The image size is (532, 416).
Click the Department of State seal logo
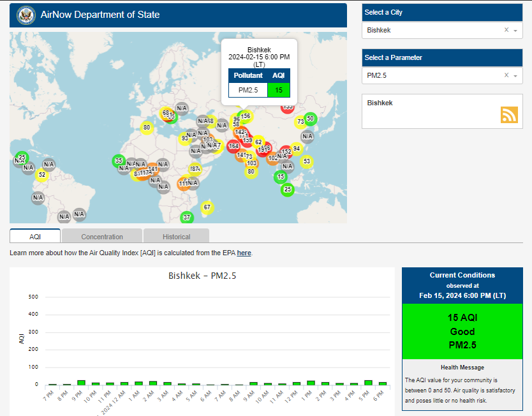click(x=26, y=15)
